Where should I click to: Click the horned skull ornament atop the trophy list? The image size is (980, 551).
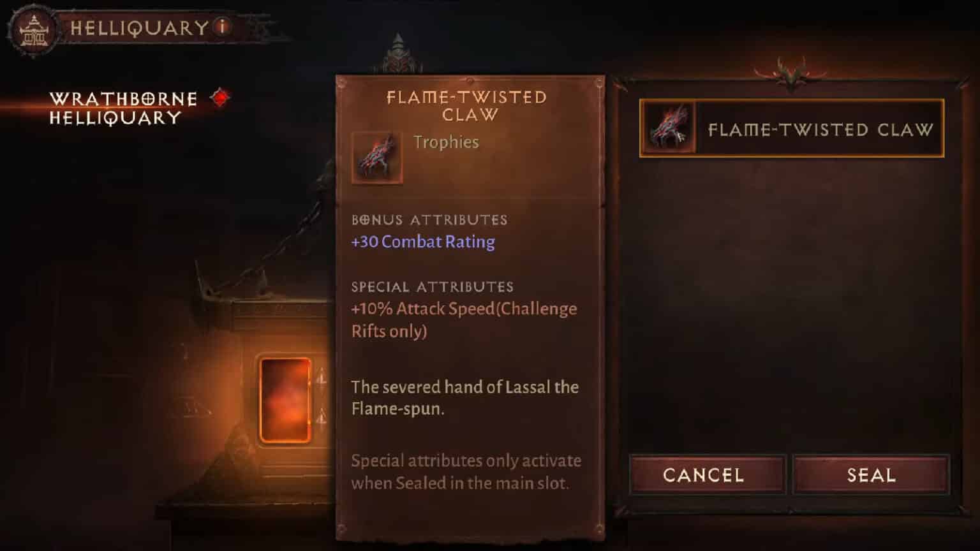(x=791, y=73)
